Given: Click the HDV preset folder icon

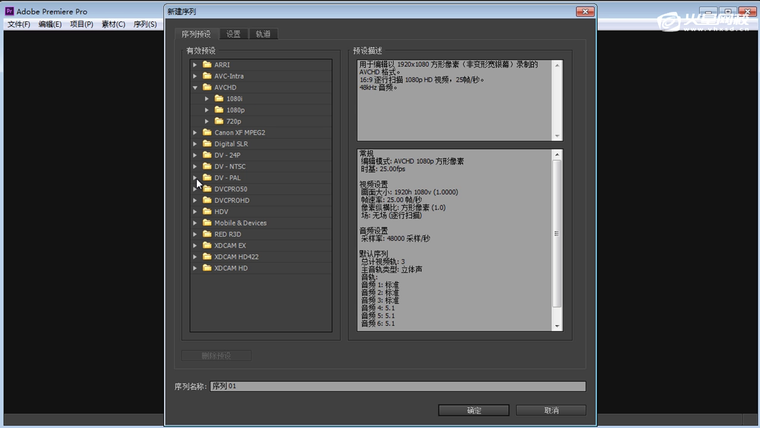Looking at the screenshot, I should pyautogui.click(x=207, y=211).
